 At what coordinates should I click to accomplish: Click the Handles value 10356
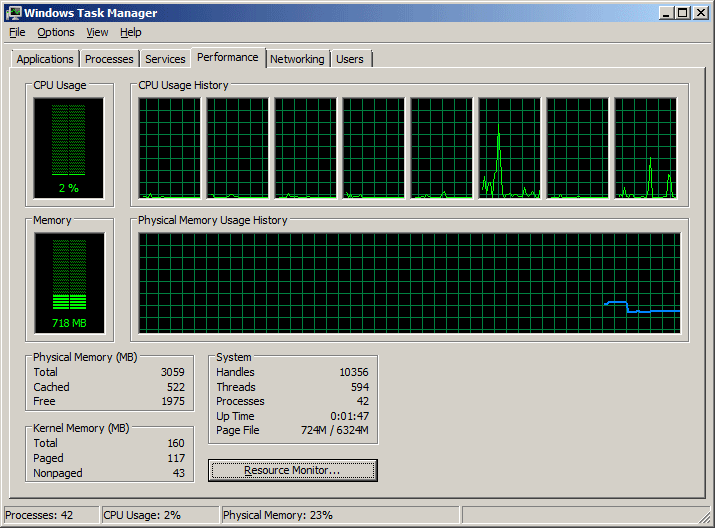[353, 372]
